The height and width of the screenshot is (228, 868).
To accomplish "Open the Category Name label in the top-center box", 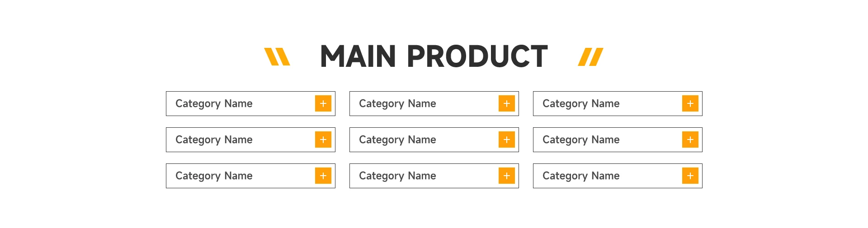I will (x=397, y=104).
